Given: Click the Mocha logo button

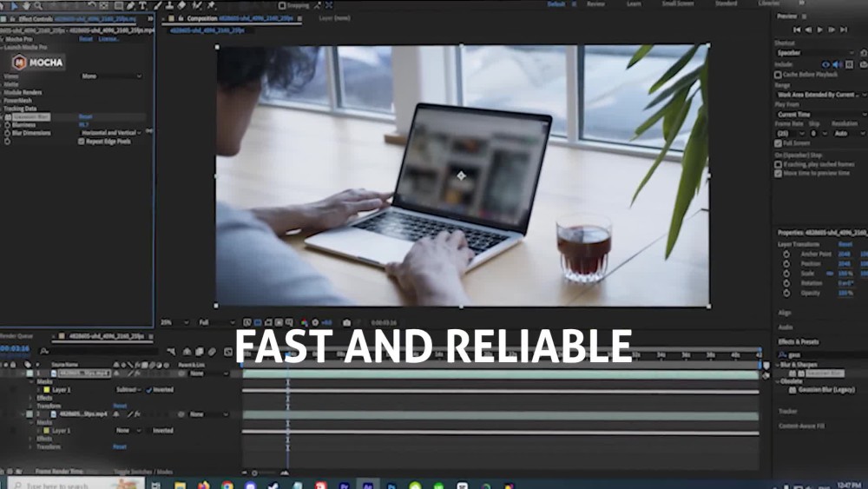Looking at the screenshot, I should pos(38,63).
